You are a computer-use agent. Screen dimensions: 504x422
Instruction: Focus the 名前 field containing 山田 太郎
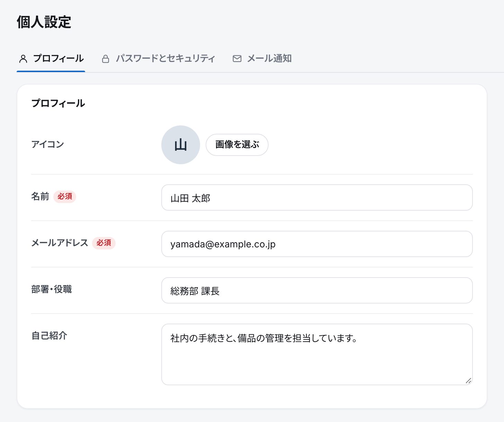click(317, 197)
